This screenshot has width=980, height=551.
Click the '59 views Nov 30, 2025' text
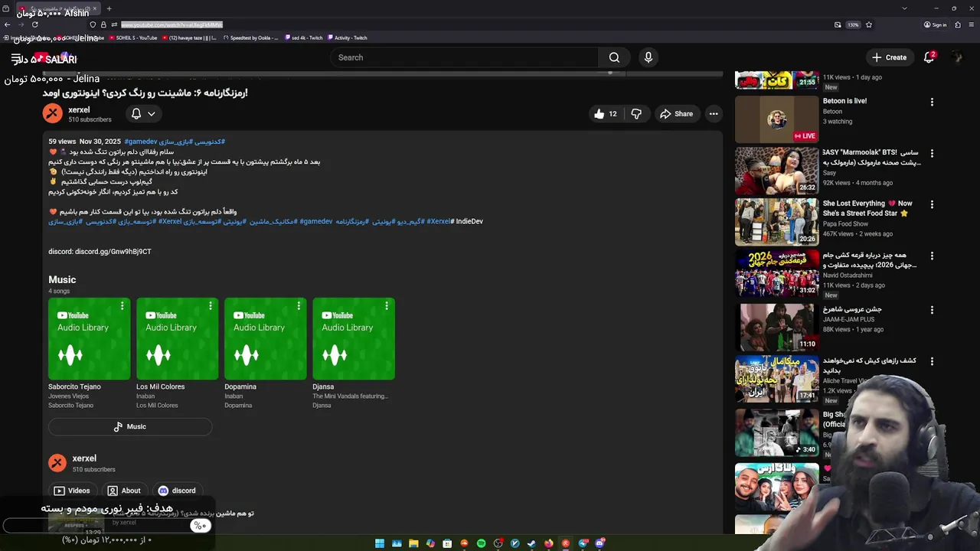[84, 142]
